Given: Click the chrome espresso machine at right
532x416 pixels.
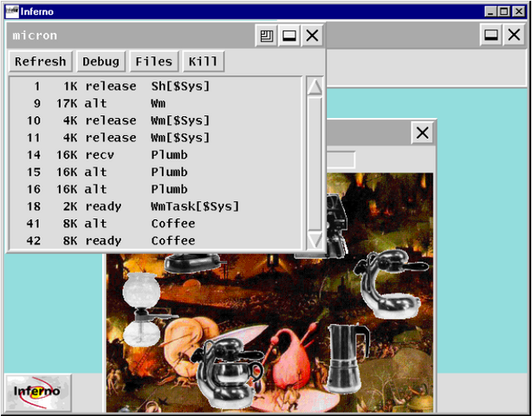Looking at the screenshot, I should (390, 284).
